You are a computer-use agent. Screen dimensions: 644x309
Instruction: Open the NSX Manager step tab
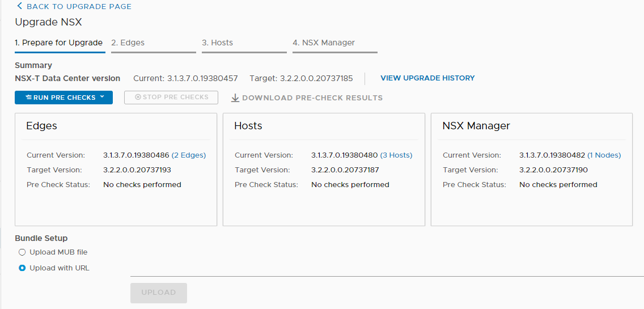pos(334,43)
